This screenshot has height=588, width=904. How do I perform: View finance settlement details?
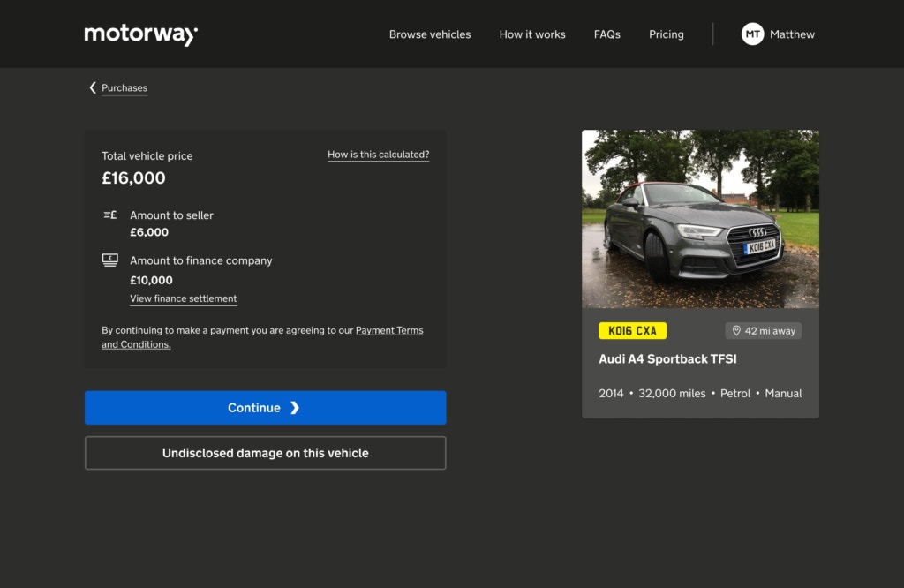[x=183, y=298]
